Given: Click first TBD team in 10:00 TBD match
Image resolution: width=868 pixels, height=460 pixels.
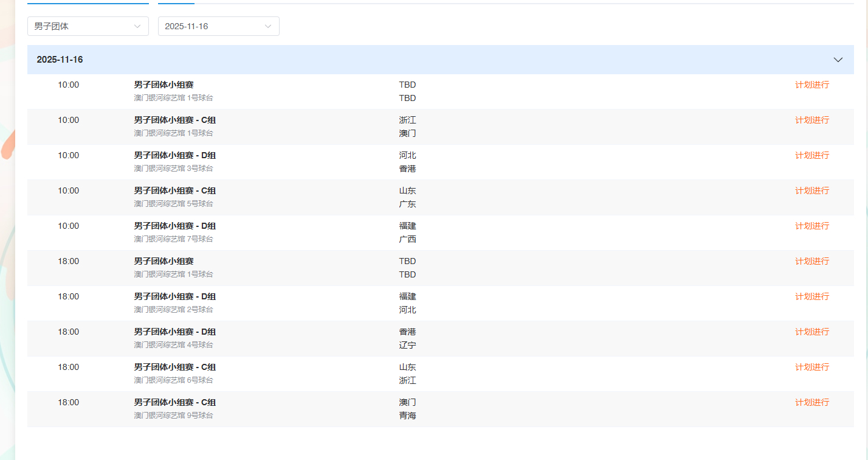Looking at the screenshot, I should coord(408,85).
